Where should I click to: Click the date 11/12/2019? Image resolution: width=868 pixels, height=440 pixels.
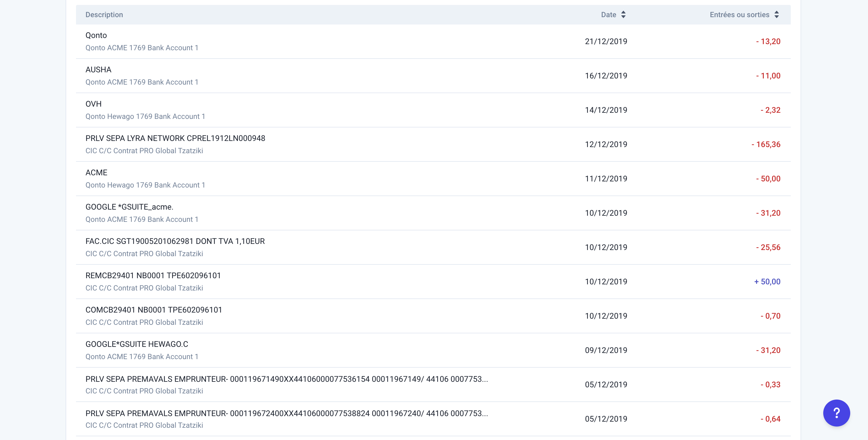coord(606,179)
